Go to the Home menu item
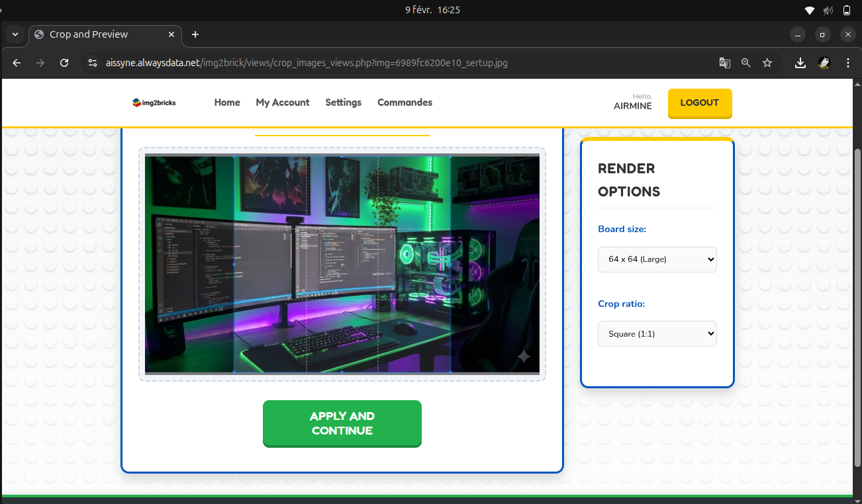 [227, 103]
